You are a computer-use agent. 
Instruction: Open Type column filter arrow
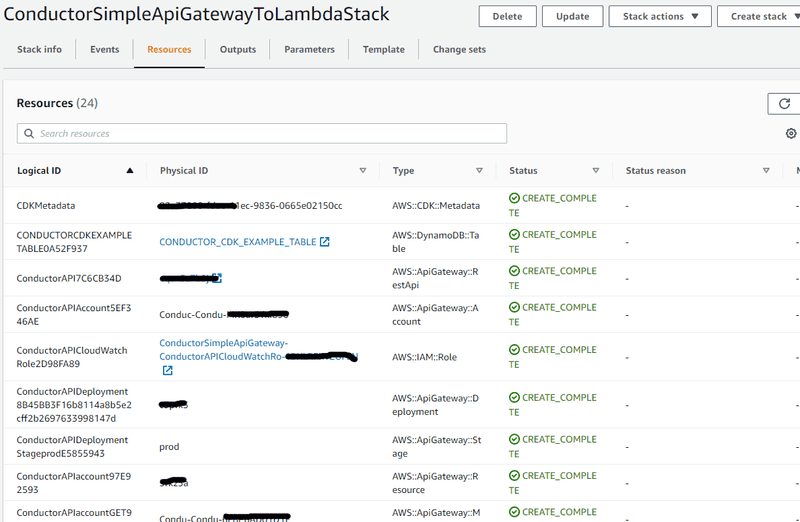click(x=479, y=170)
